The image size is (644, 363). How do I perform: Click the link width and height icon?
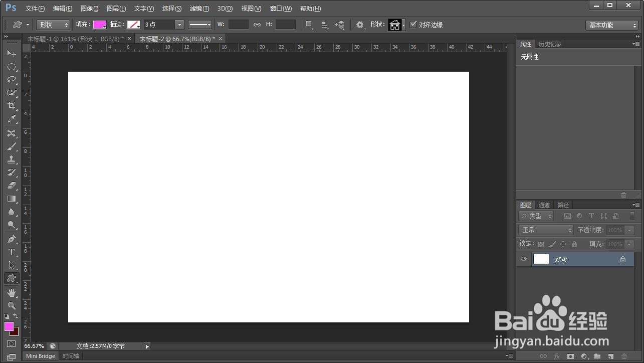pos(257,25)
